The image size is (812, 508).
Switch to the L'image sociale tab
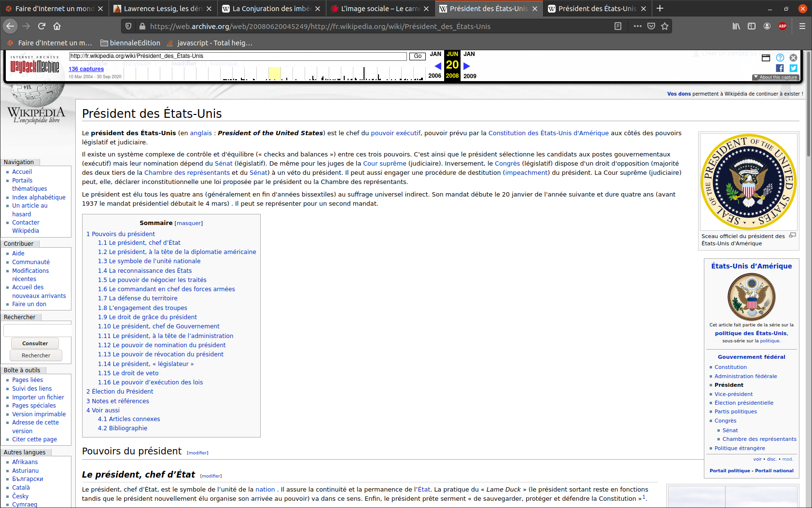[x=380, y=9]
